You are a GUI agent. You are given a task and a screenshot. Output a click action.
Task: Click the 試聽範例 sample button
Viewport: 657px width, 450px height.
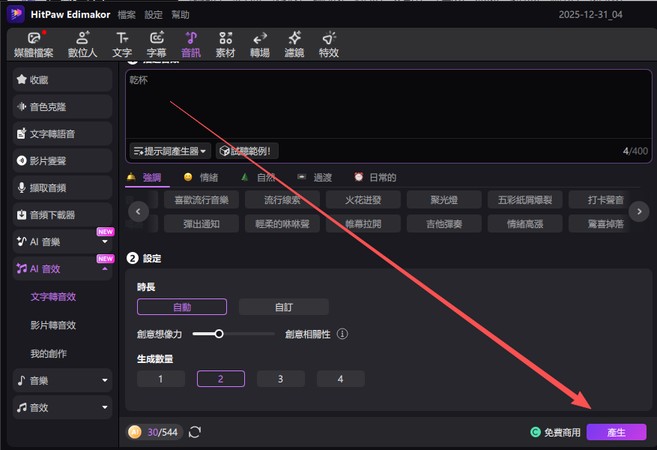(x=247, y=151)
